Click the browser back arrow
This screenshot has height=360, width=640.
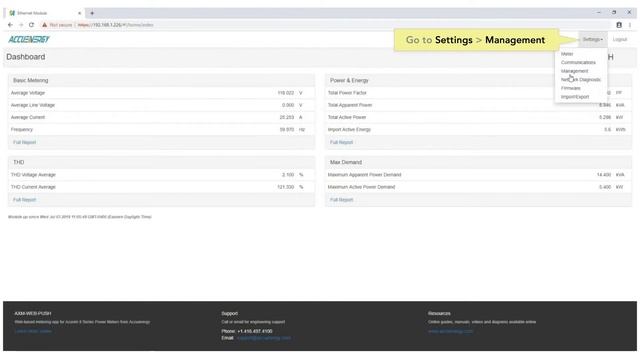coord(10,25)
